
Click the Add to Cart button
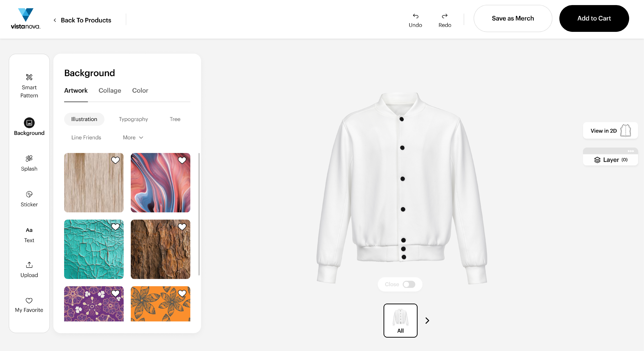click(594, 18)
